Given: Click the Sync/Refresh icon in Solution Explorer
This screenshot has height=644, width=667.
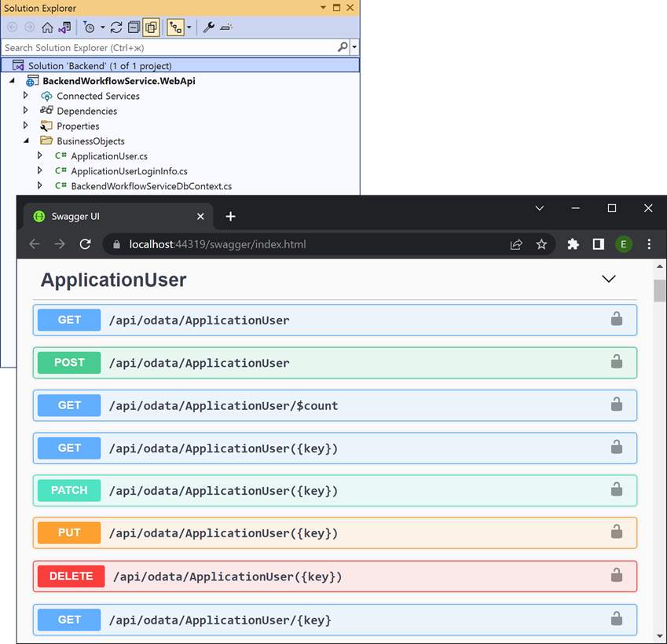Looking at the screenshot, I should pos(116,27).
